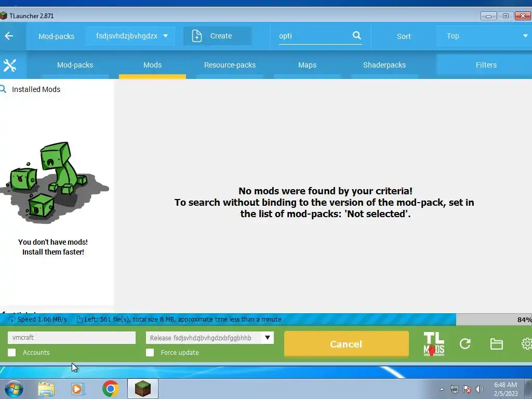Toggle the Accounts checkbox
The height and width of the screenshot is (399, 532).
point(12,353)
